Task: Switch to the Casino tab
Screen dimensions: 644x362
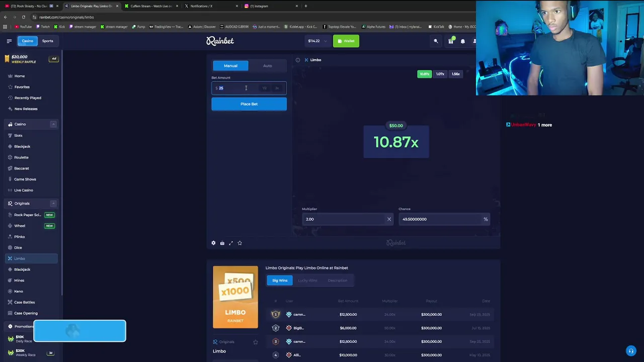Action: 27,41
